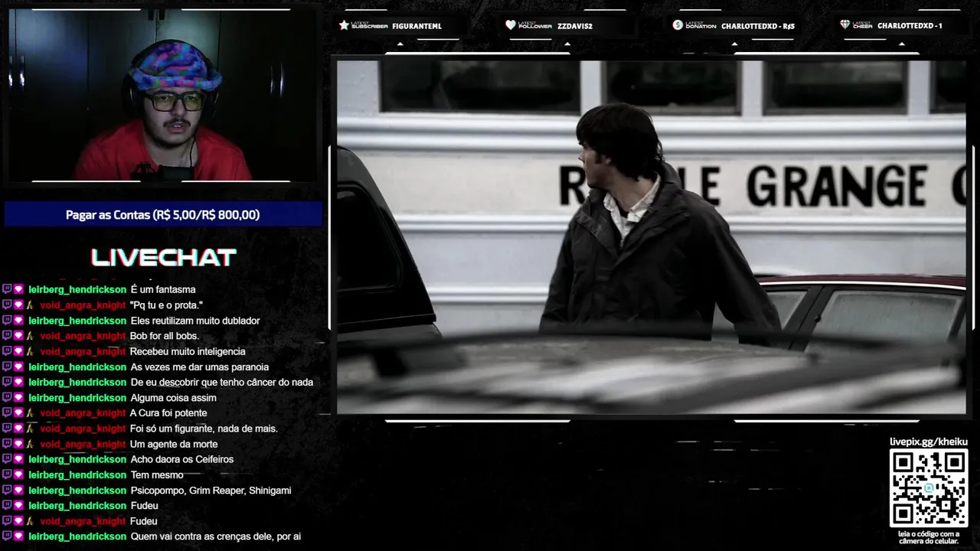
Task: Click latest follower name ZZDAVIS2
Action: [x=575, y=26]
